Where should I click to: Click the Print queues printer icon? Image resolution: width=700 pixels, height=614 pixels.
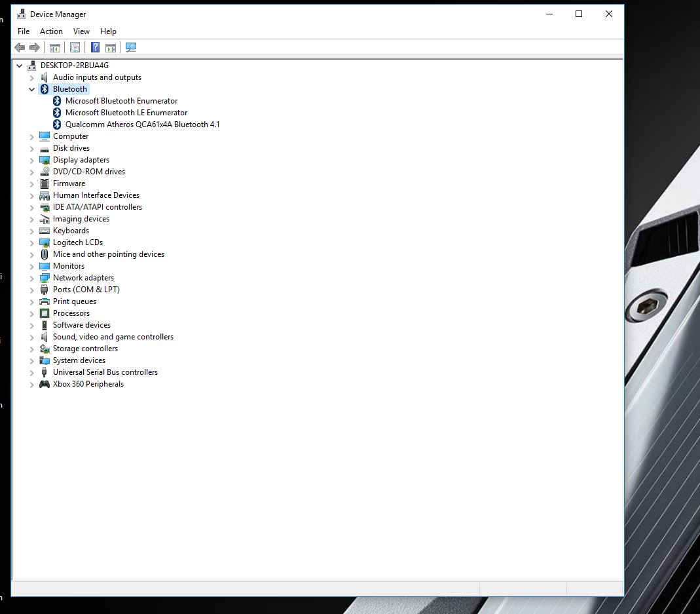pos(44,301)
